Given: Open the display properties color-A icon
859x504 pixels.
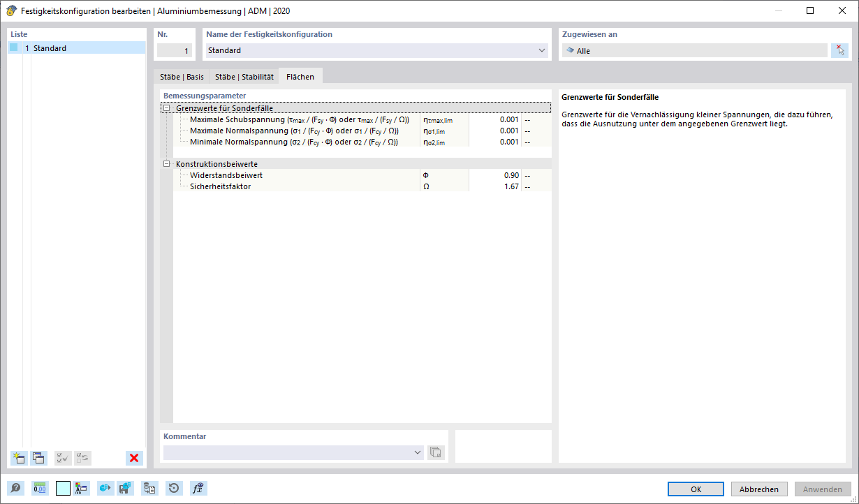Looking at the screenshot, I should [82, 488].
